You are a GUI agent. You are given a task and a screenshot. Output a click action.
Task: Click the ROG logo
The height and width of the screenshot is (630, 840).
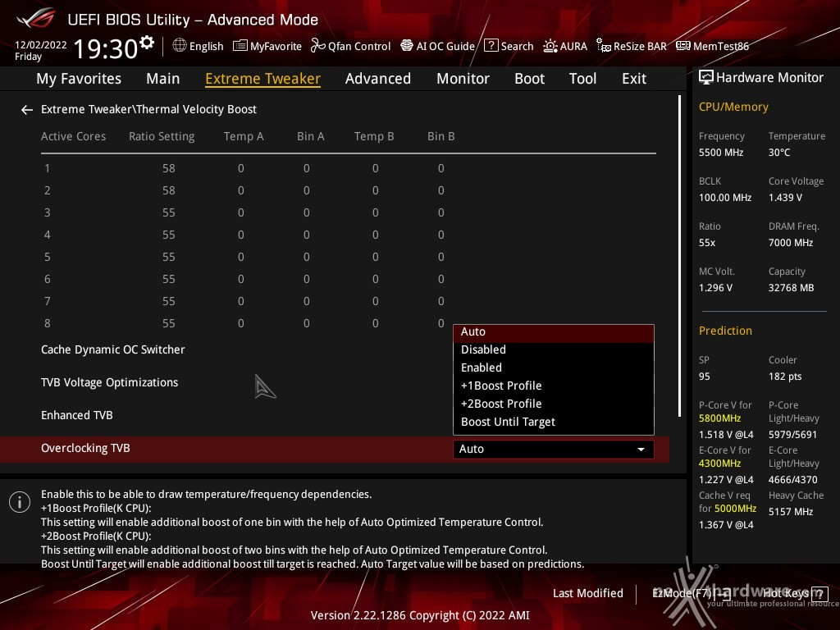point(36,20)
